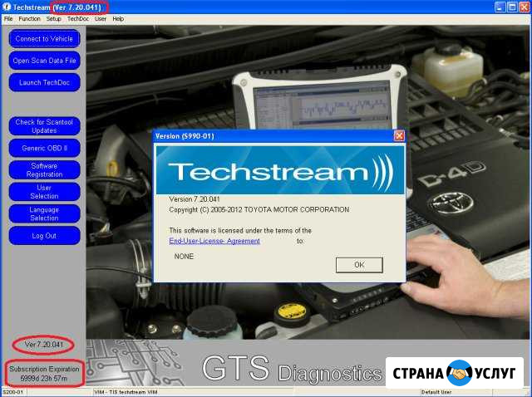Minimize the Techstream window

pyautogui.click(x=500, y=7)
